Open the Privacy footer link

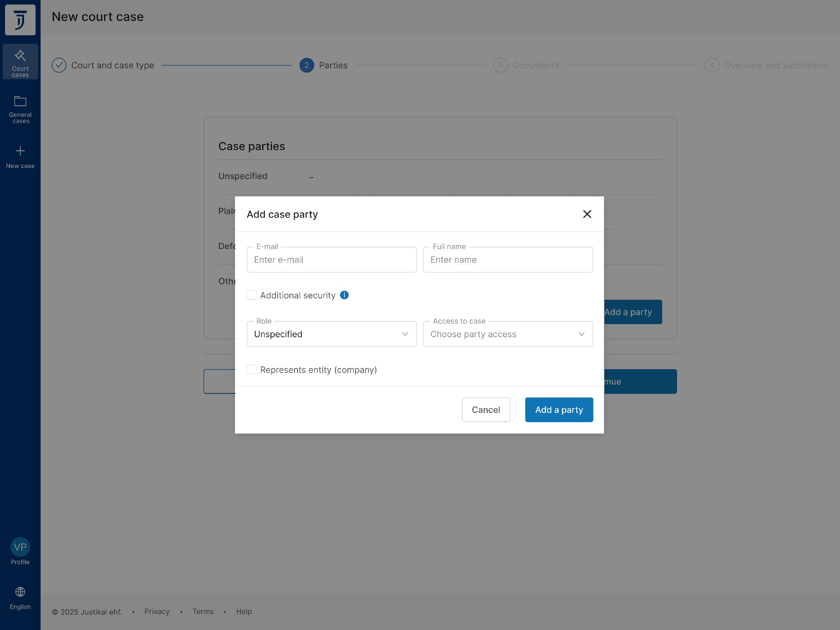[x=157, y=612]
